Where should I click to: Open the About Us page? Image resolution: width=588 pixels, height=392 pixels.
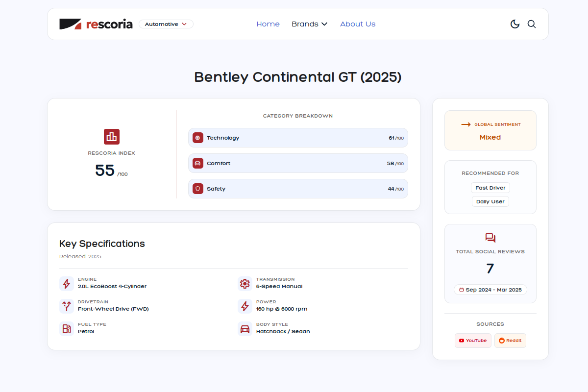click(358, 24)
